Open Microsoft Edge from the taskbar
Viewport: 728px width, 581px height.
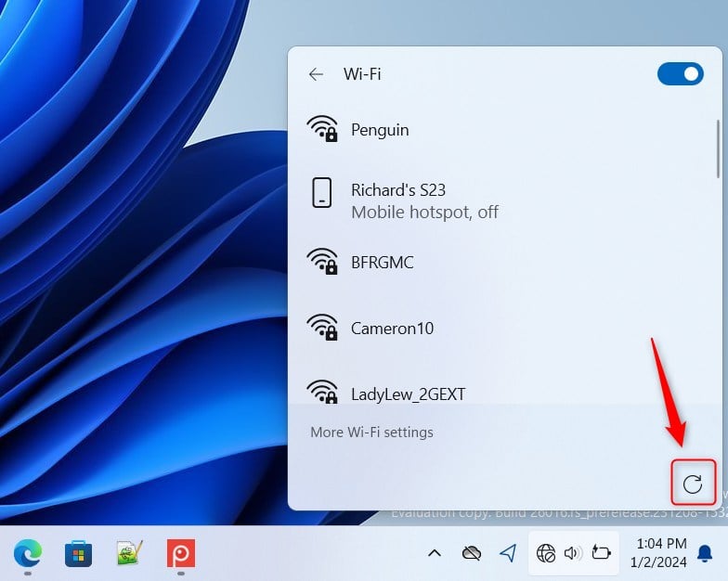tap(28, 553)
